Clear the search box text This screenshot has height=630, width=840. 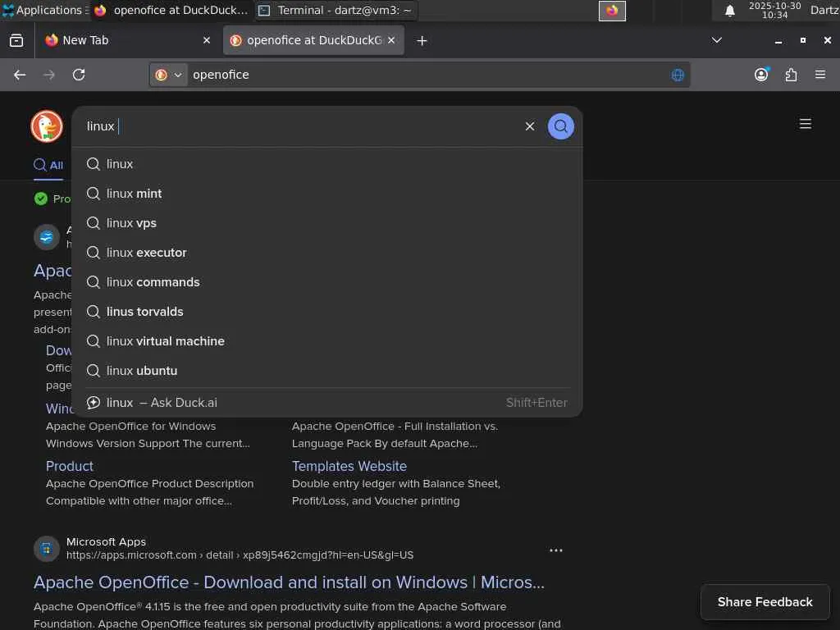coord(529,126)
